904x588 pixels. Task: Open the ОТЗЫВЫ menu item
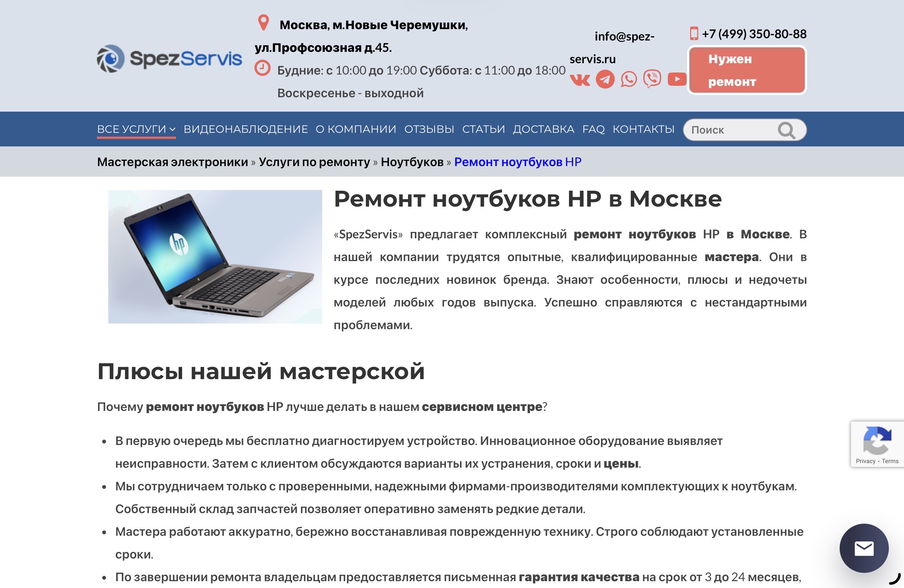click(x=429, y=129)
